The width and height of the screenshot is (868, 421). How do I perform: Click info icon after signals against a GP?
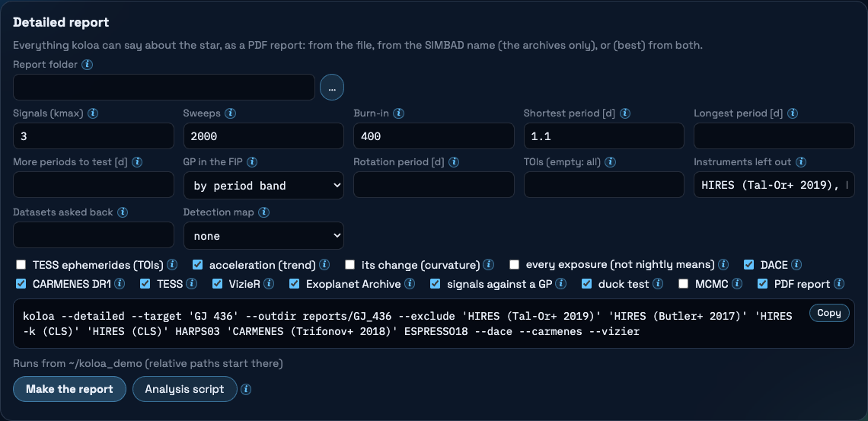560,284
